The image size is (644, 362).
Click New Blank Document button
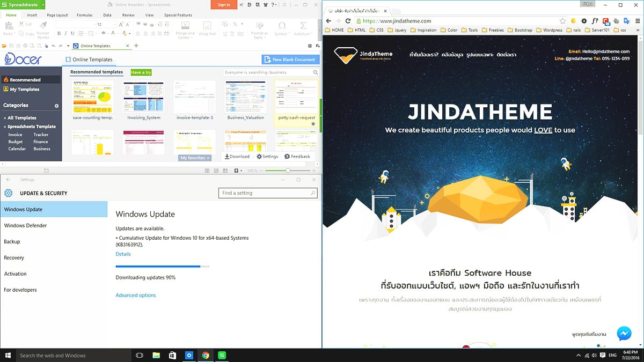[290, 60]
